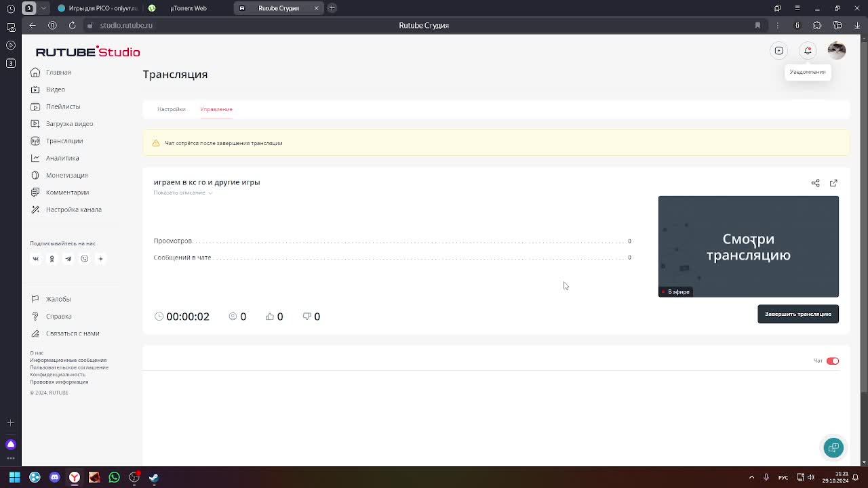868x488 pixels.
Task: Click Завершить трансляцию button
Action: tap(798, 314)
